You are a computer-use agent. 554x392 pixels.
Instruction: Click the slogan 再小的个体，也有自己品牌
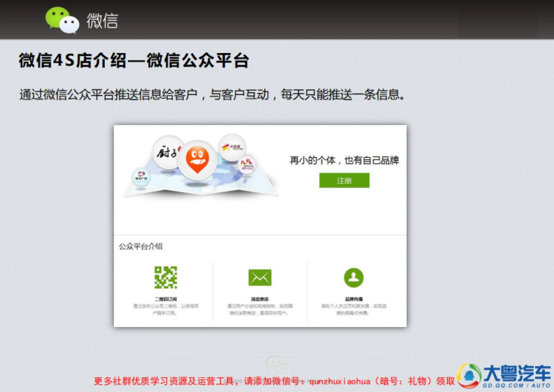344,159
